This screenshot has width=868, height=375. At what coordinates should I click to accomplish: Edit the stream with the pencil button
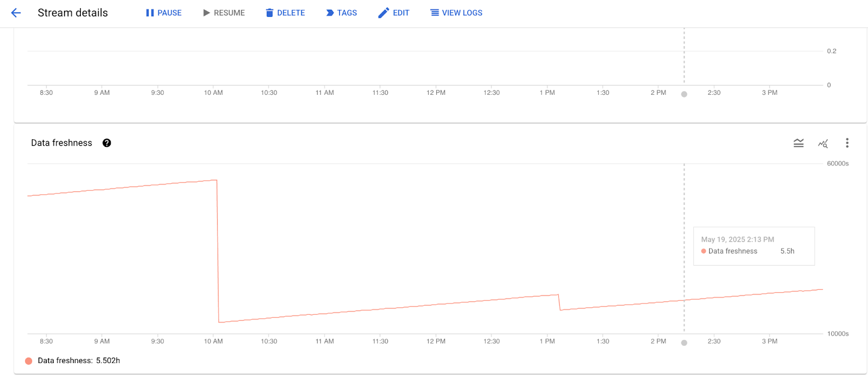394,13
